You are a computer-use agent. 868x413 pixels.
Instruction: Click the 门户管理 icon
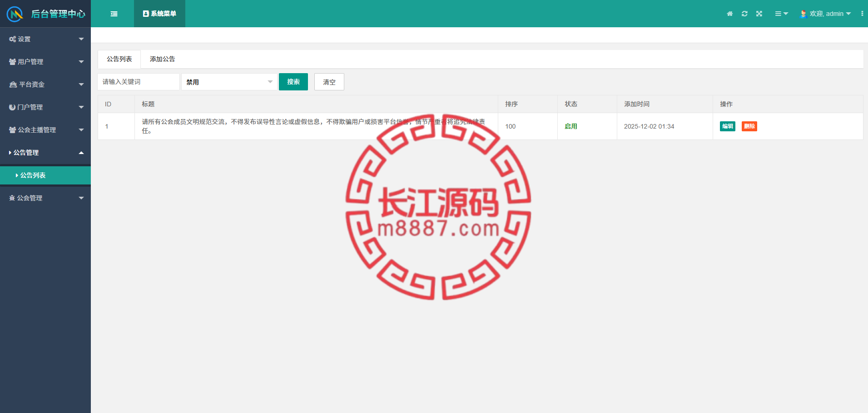pyautogui.click(x=12, y=107)
